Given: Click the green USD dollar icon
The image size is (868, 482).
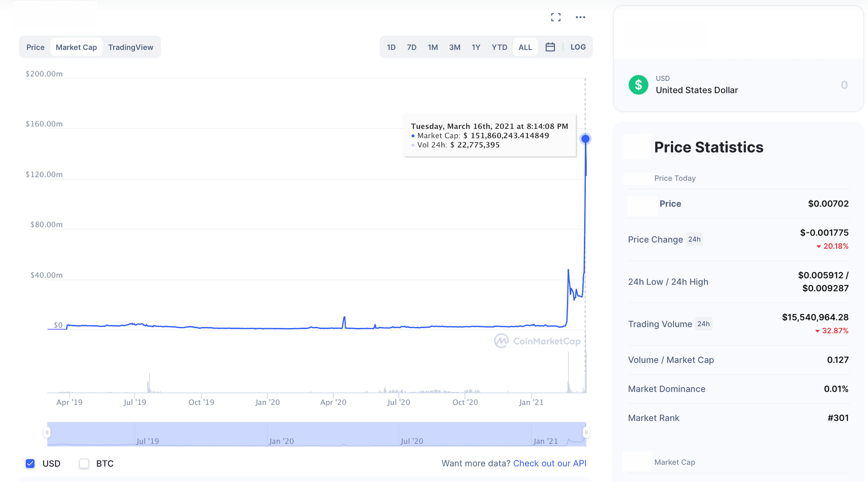Looking at the screenshot, I should [638, 85].
